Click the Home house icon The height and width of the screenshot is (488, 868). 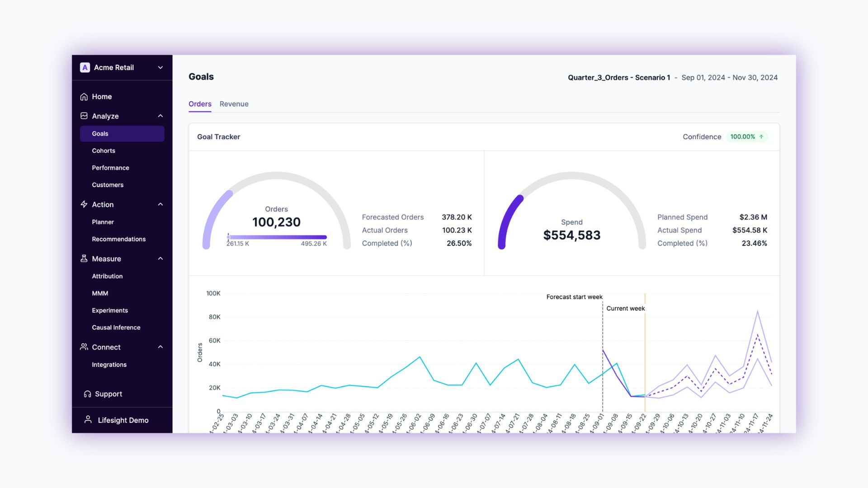(84, 97)
